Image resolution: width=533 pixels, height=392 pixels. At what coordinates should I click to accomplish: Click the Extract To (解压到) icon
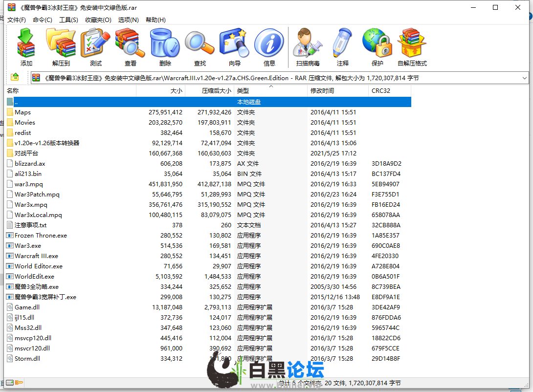pyautogui.click(x=61, y=43)
